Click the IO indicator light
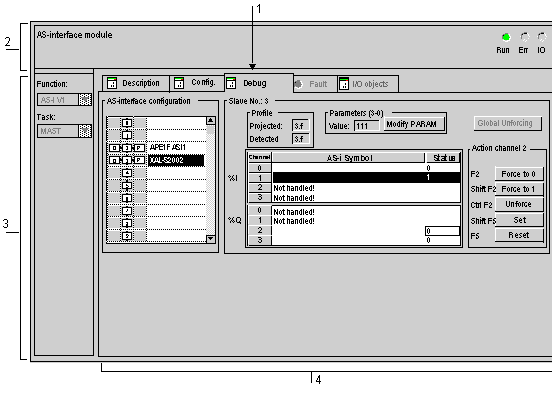This screenshot has height=396, width=552. (x=542, y=37)
